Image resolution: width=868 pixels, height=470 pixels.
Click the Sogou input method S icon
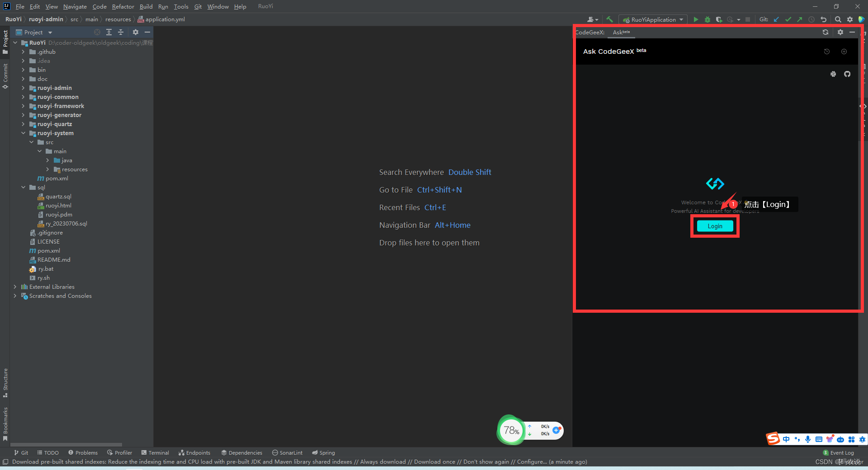tap(773, 438)
